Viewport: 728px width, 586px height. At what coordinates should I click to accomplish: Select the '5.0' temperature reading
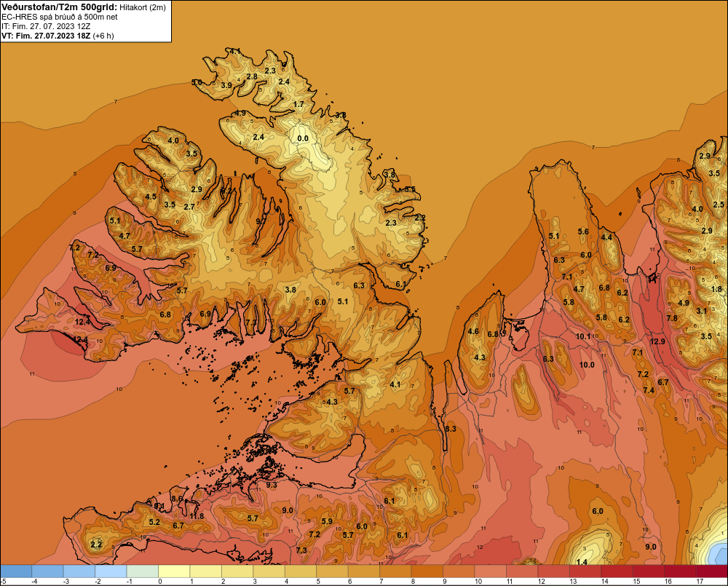(197, 82)
